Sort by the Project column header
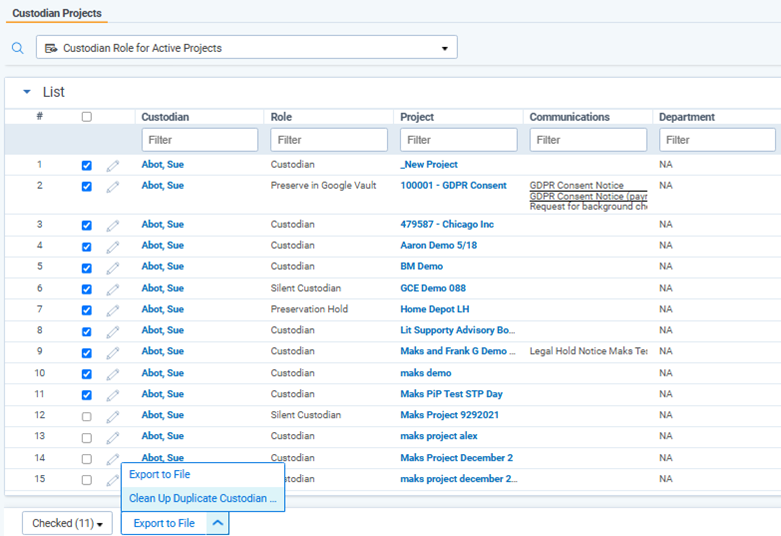781x536 pixels. (417, 117)
